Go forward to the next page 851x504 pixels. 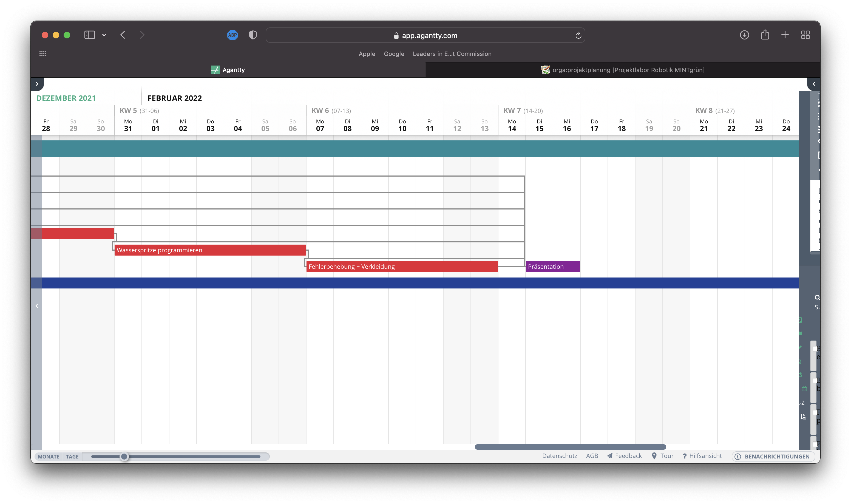142,35
